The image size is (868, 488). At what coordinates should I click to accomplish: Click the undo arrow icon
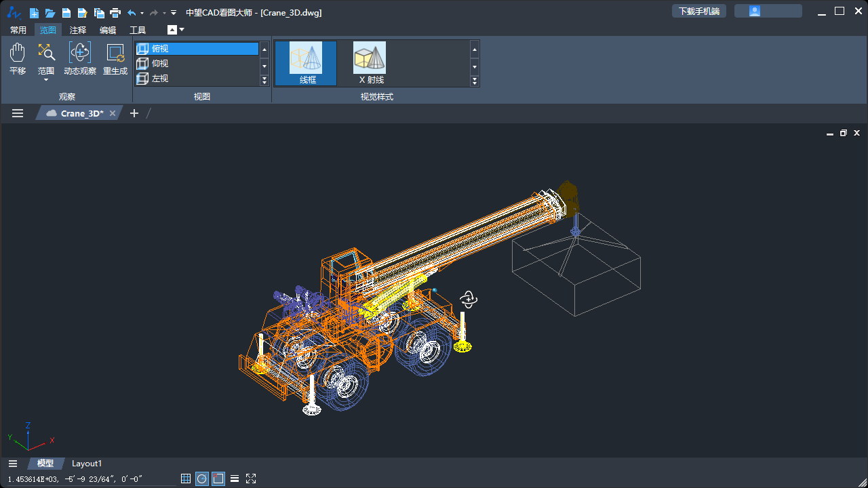132,13
